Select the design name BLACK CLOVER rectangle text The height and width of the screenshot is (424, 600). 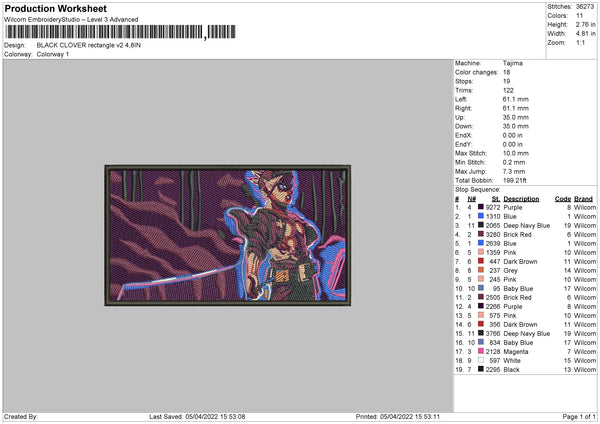(x=88, y=45)
